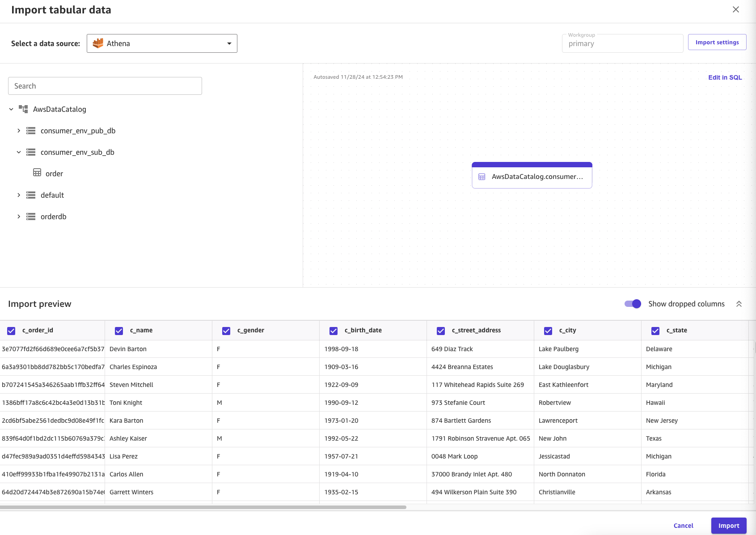Click the state 'New Jersey'
Screen dimensions: 756x535
[x=662, y=420]
